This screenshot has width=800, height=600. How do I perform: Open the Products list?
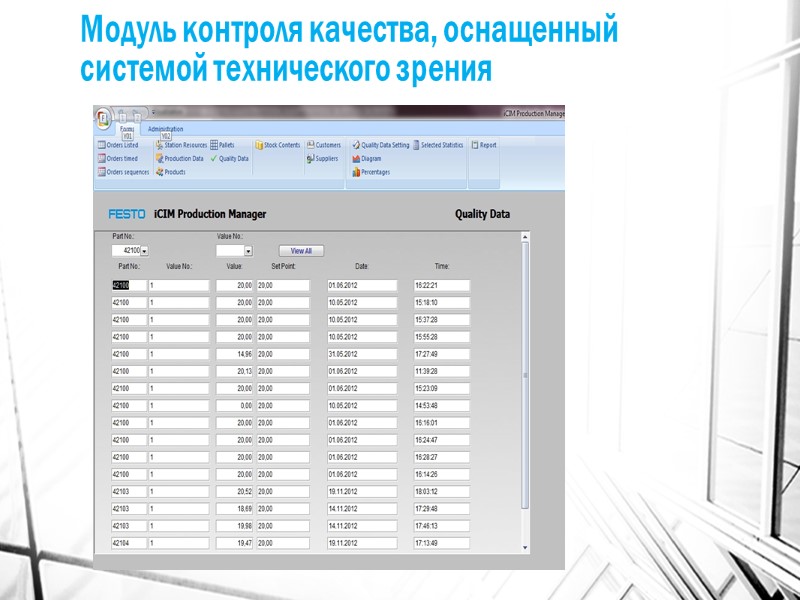pyautogui.click(x=171, y=172)
